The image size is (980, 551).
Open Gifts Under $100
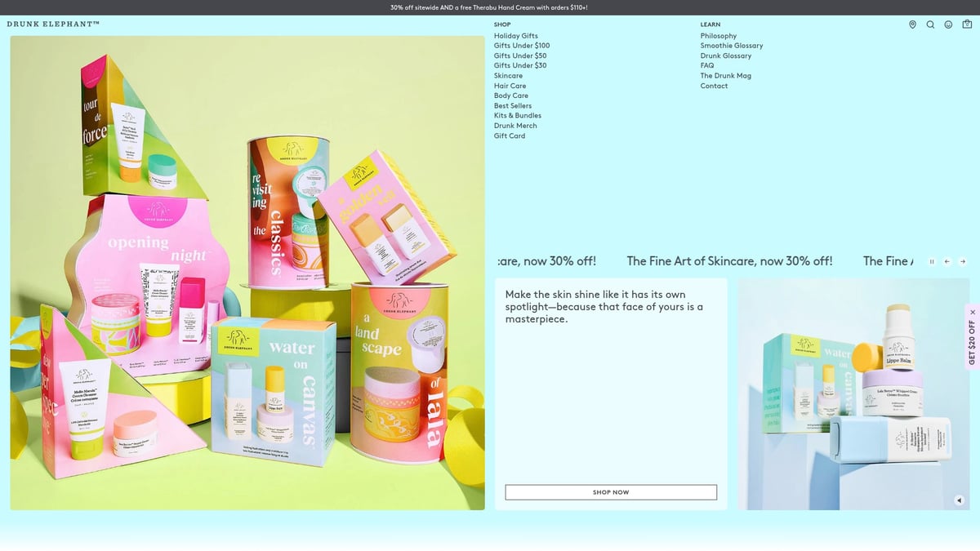pyautogui.click(x=522, y=45)
